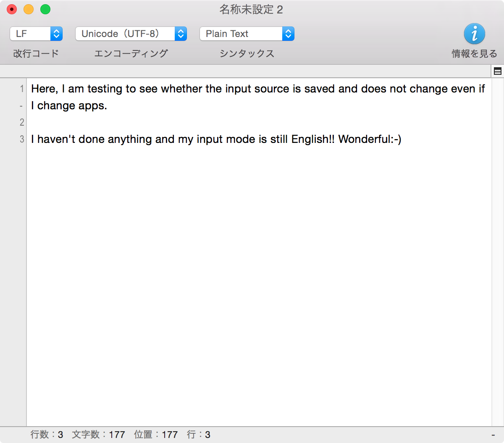Click the 文字数：177 character count indicator

[x=98, y=435]
